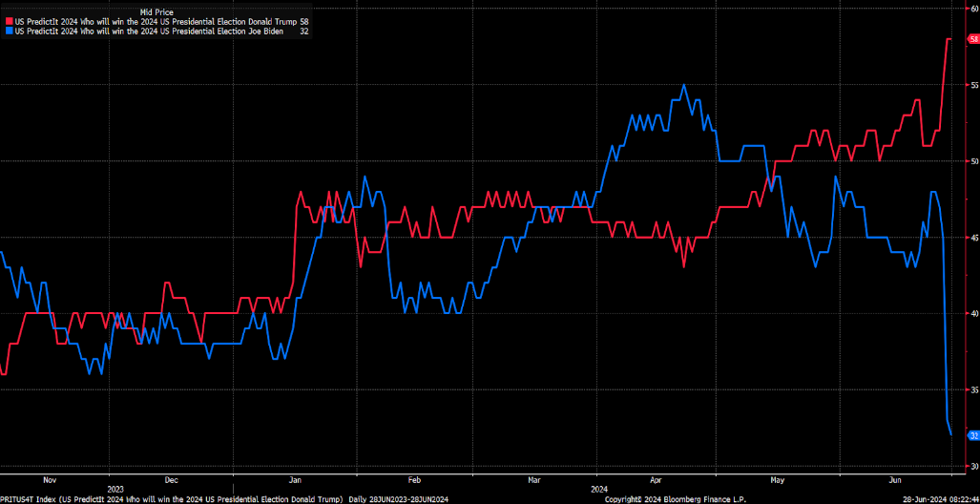
Task: Click the 'Mid Price' legend heading
Action: point(156,11)
